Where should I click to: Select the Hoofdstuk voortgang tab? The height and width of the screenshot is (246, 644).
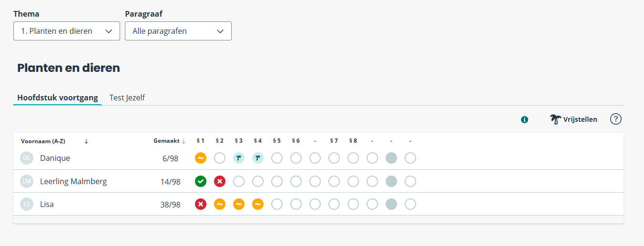58,98
